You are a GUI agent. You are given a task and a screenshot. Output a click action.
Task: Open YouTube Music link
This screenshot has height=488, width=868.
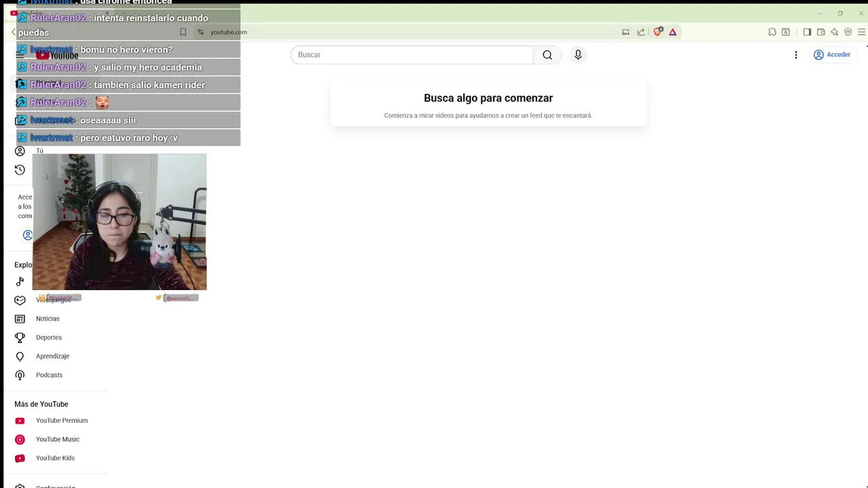tap(58, 439)
